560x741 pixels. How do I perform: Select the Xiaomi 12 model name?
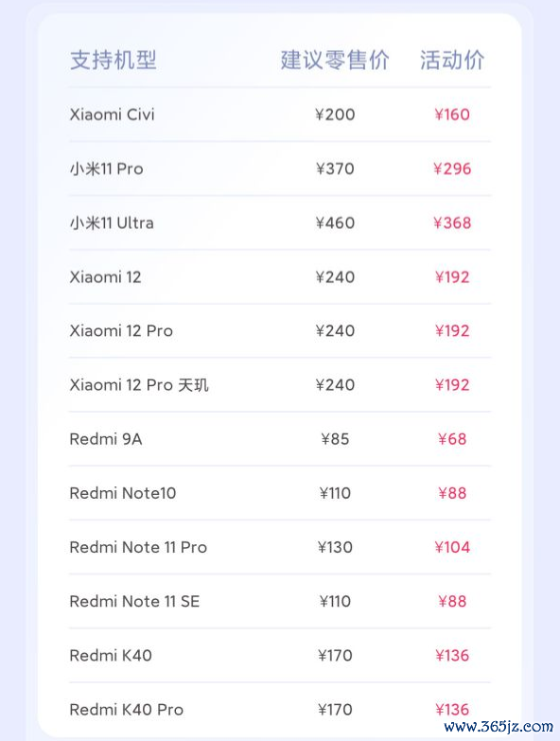[x=105, y=277]
